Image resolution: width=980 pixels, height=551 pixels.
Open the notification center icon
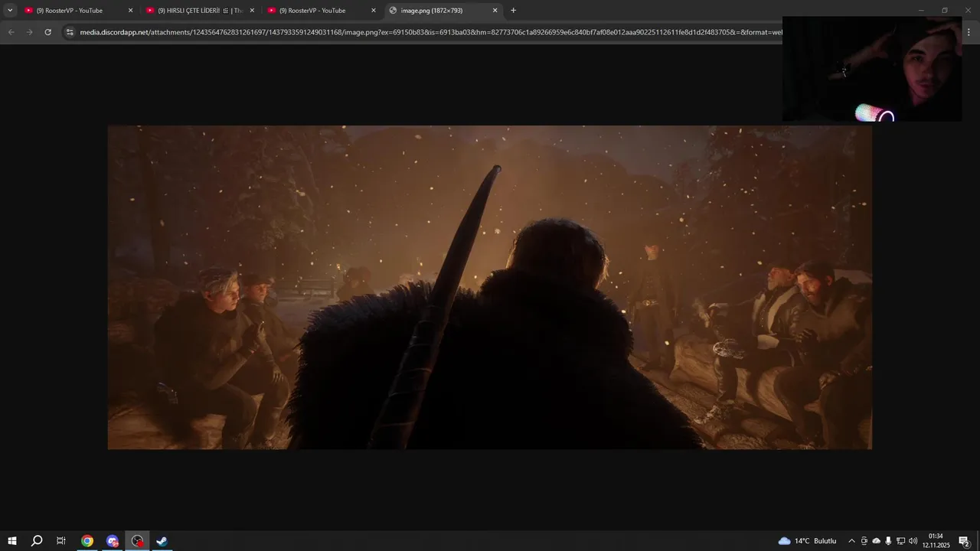click(965, 541)
